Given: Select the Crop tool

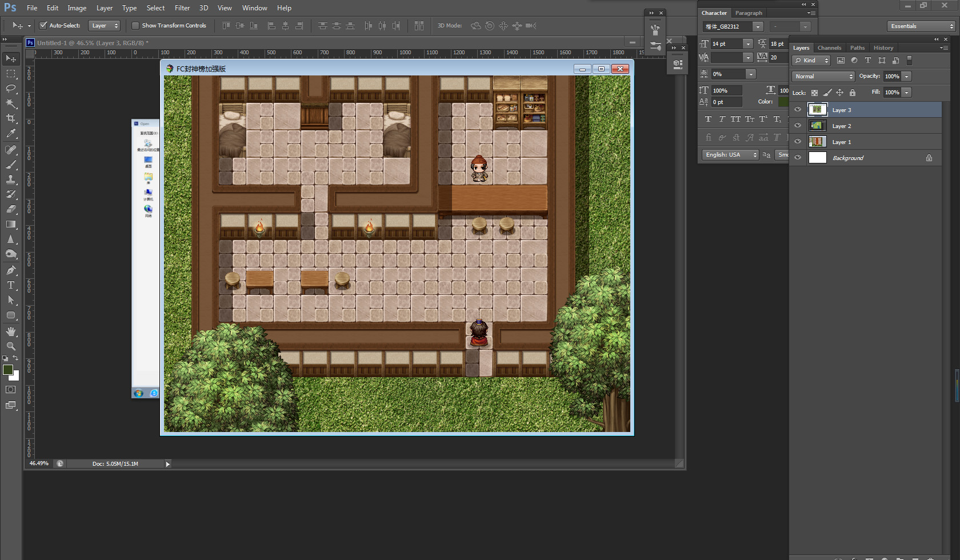Looking at the screenshot, I should [11, 118].
